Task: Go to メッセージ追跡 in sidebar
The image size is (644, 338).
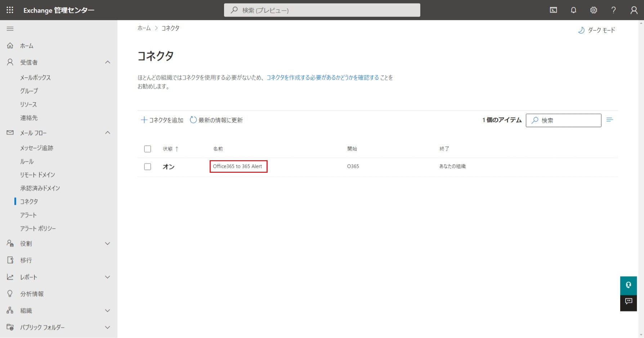Action: (x=37, y=148)
